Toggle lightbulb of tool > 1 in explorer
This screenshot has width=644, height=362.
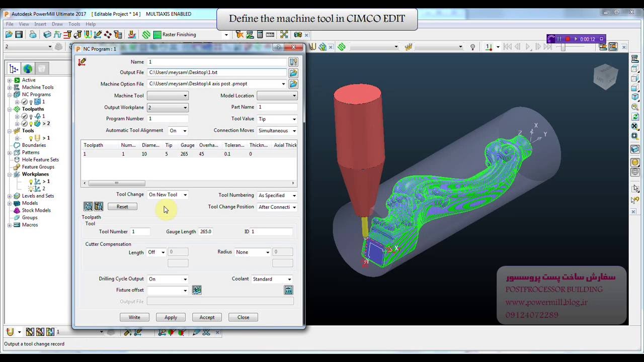click(x=31, y=138)
